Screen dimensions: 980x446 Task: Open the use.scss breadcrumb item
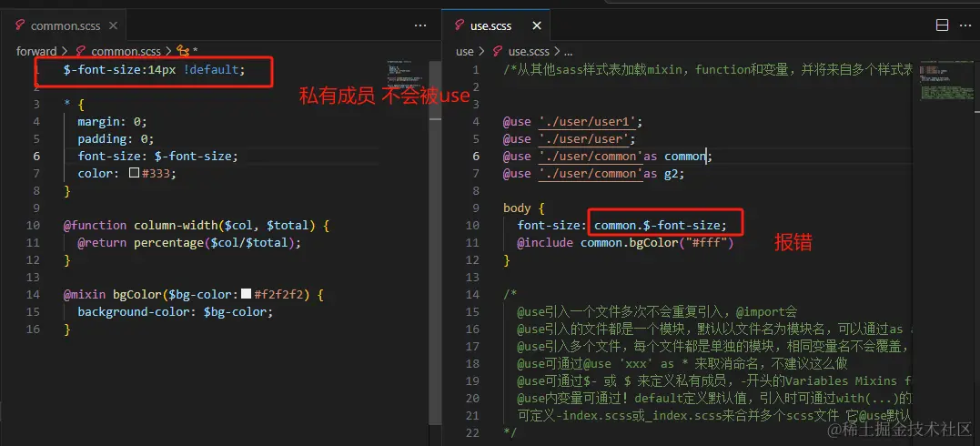click(529, 51)
